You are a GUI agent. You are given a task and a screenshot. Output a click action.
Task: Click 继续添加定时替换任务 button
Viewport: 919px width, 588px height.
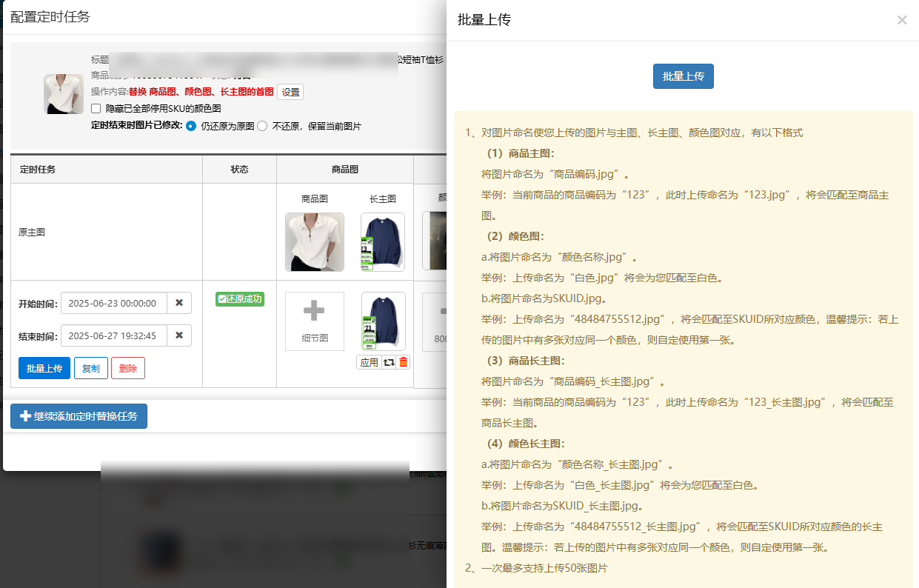click(x=78, y=416)
